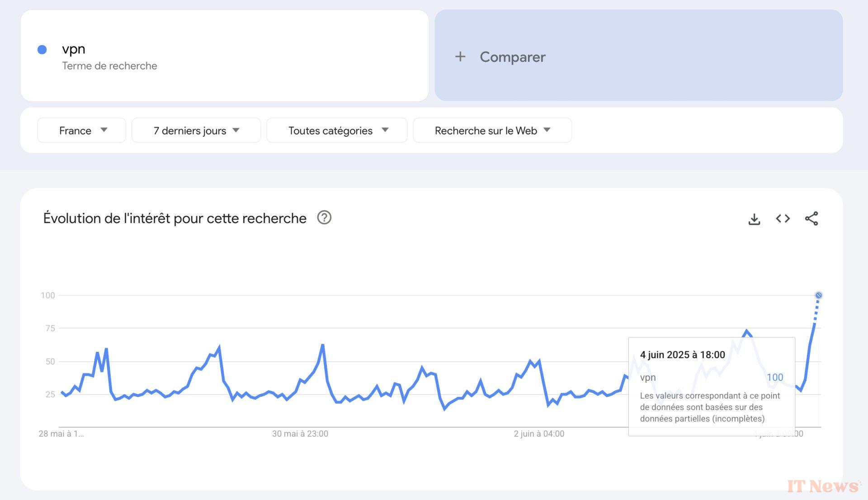Click the plus icon in Comparer
This screenshot has height=500, width=868.
460,56
